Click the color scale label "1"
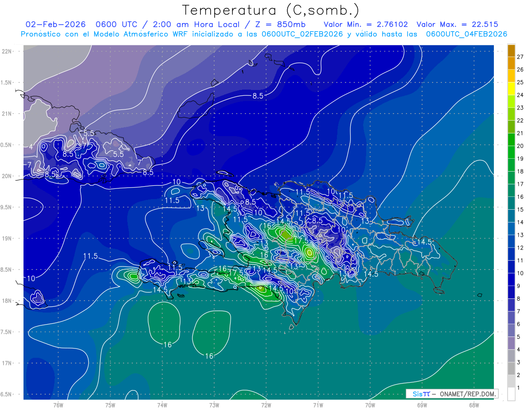 point(519,388)
